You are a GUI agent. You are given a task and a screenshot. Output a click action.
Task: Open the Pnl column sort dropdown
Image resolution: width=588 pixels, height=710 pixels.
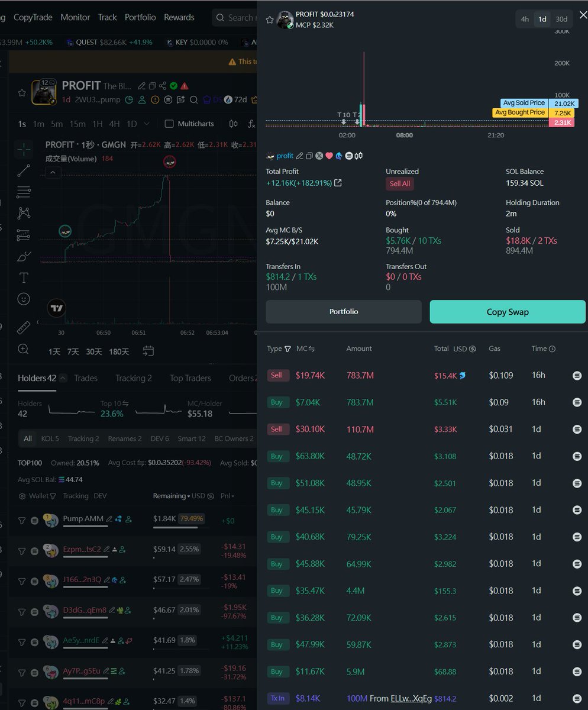click(233, 496)
